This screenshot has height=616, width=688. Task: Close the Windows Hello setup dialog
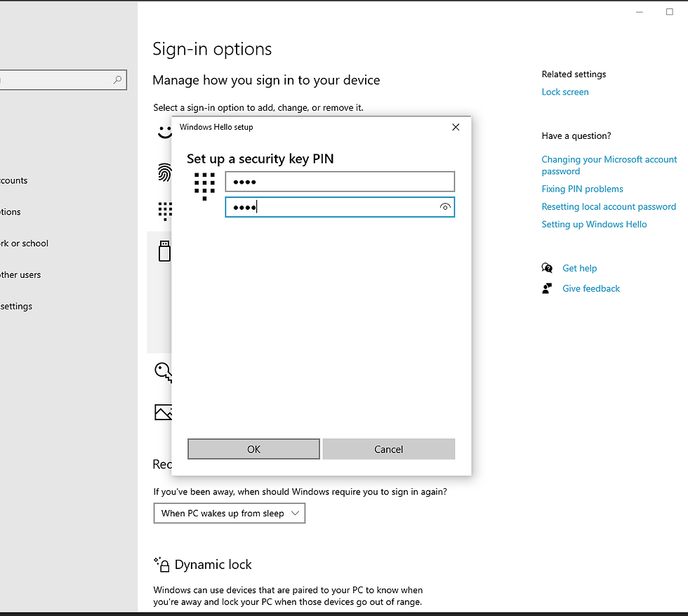pyautogui.click(x=456, y=127)
